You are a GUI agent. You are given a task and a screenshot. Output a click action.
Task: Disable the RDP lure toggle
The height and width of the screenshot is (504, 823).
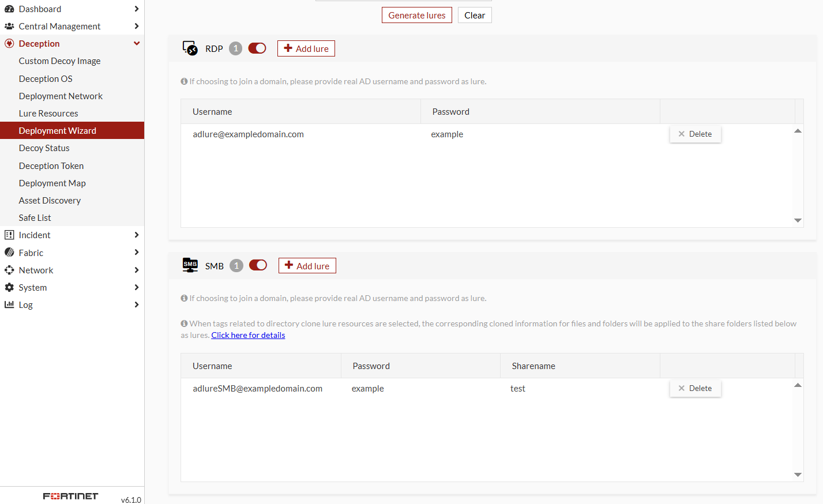coord(257,48)
